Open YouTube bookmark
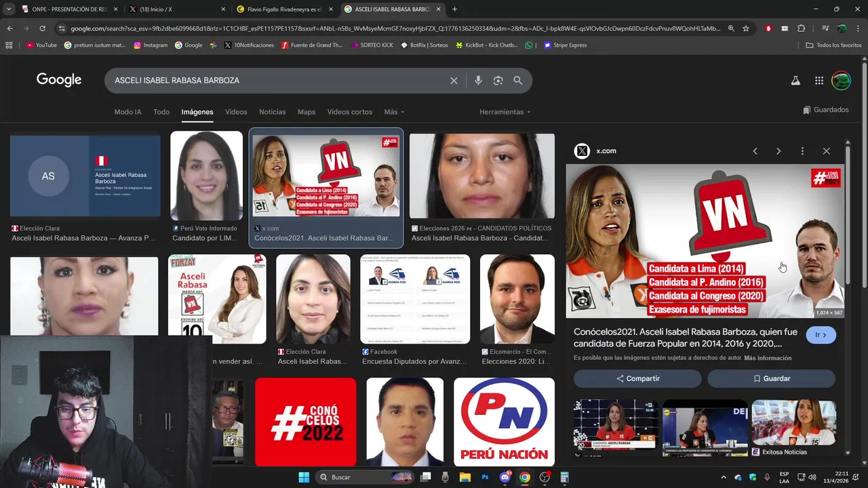The image size is (868, 488). 41,45
